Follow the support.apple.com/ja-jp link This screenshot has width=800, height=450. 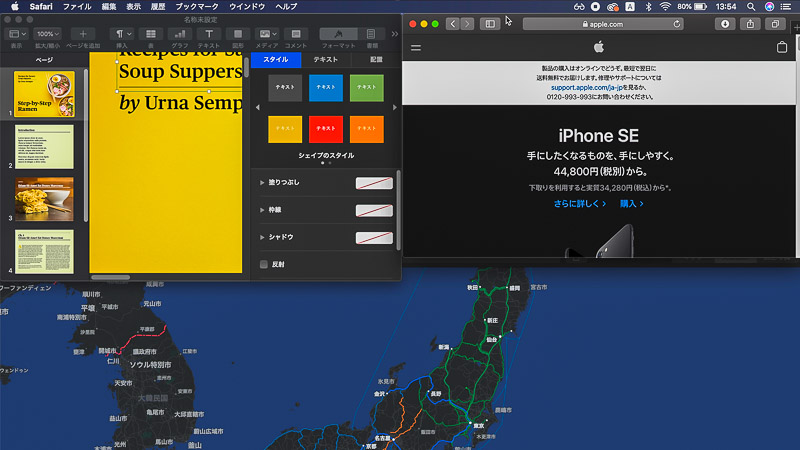[586, 88]
